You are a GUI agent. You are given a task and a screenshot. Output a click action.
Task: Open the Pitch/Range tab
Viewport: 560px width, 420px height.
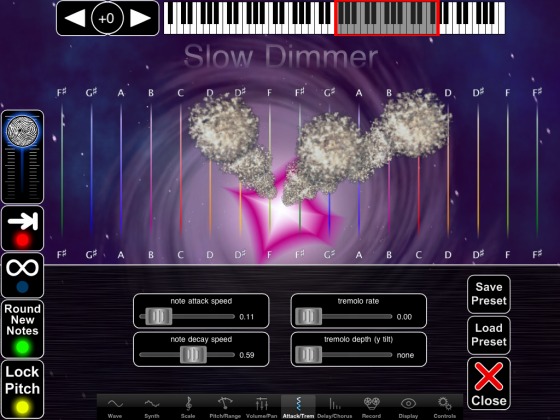tap(225, 407)
